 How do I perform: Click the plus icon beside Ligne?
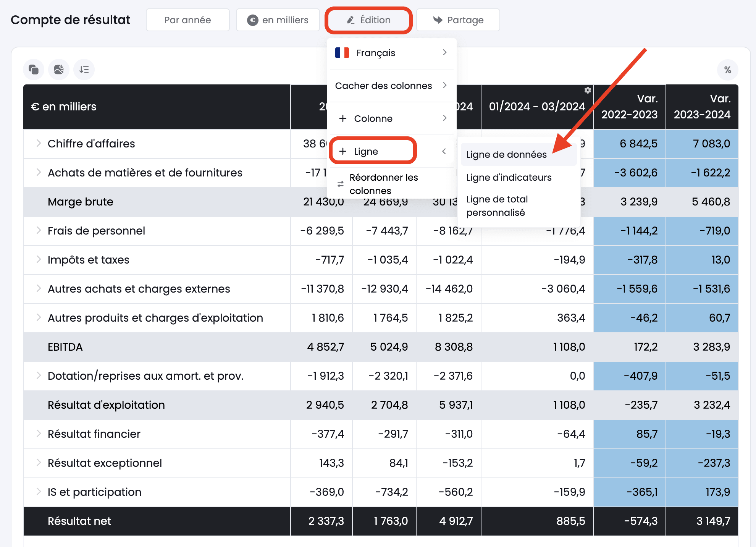tap(343, 151)
